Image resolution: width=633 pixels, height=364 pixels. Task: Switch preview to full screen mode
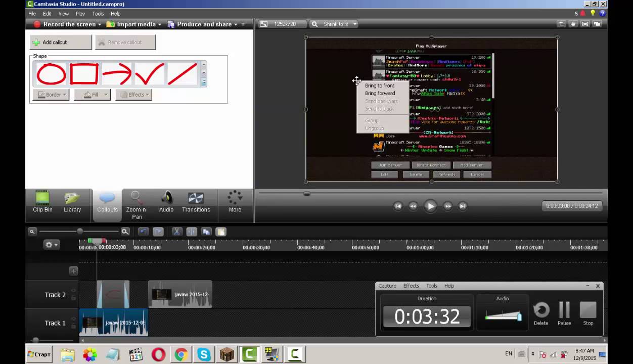click(x=585, y=24)
